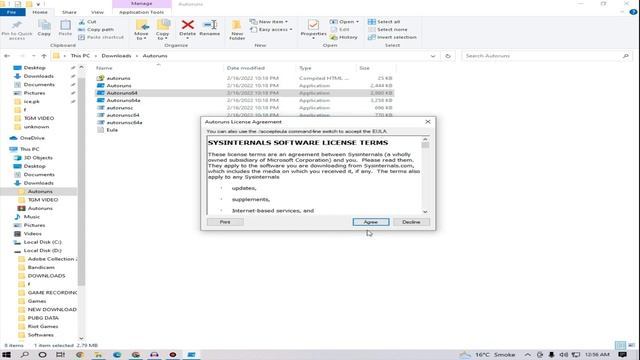
Task: Select Cut in the Clipboard group
Action: click(87, 22)
